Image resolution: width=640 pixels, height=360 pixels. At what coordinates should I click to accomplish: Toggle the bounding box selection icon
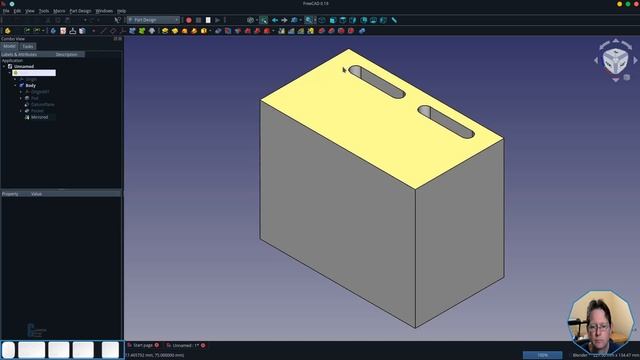pos(264,20)
